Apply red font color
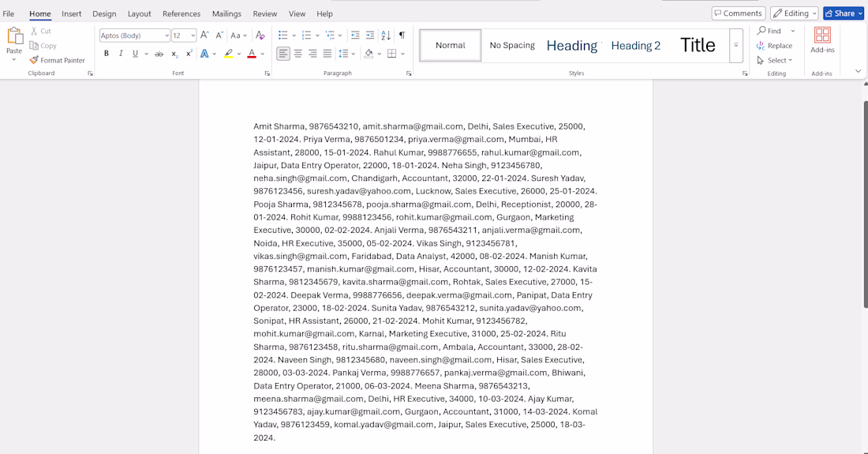Image resolution: width=868 pixels, height=454 pixels. (x=251, y=54)
